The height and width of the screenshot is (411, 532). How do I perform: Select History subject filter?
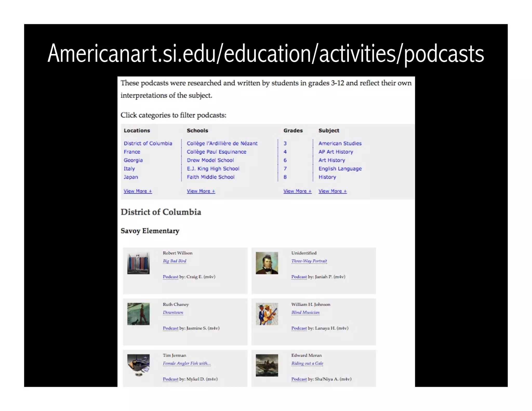pos(327,177)
